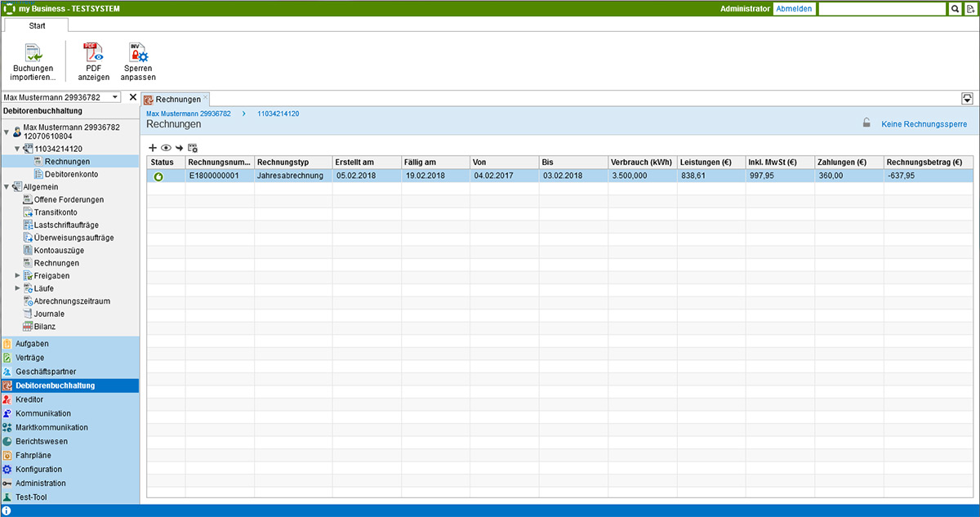
Task: Close the Rechnungen tab
Action: coord(206,97)
